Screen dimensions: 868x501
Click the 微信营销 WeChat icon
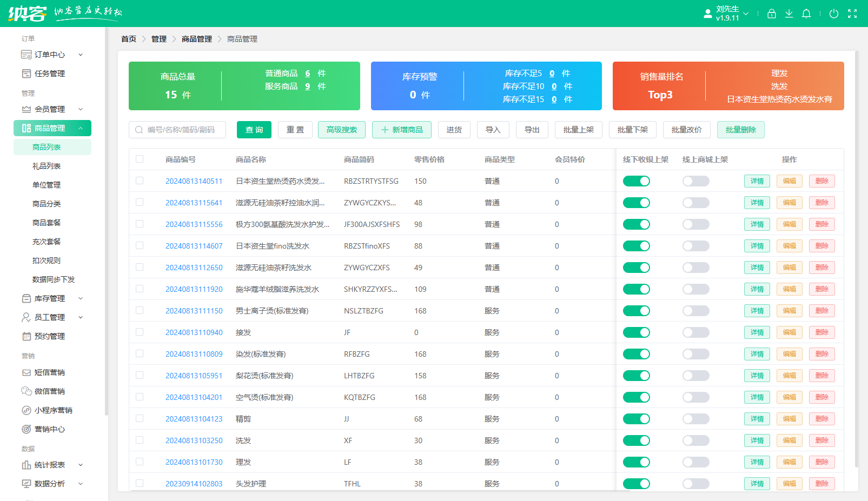pyautogui.click(x=26, y=391)
